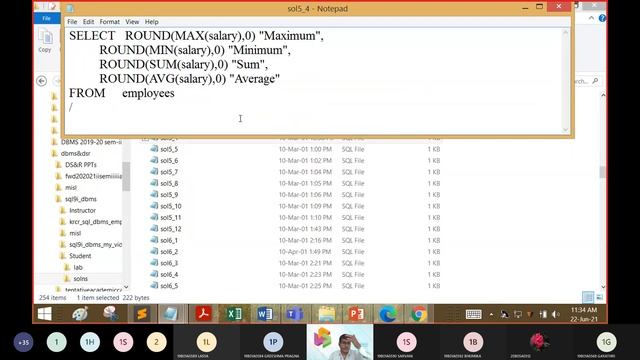The height and width of the screenshot is (360, 640).
Task: Select the sol5_12 SQL file
Action: [x=171, y=229]
